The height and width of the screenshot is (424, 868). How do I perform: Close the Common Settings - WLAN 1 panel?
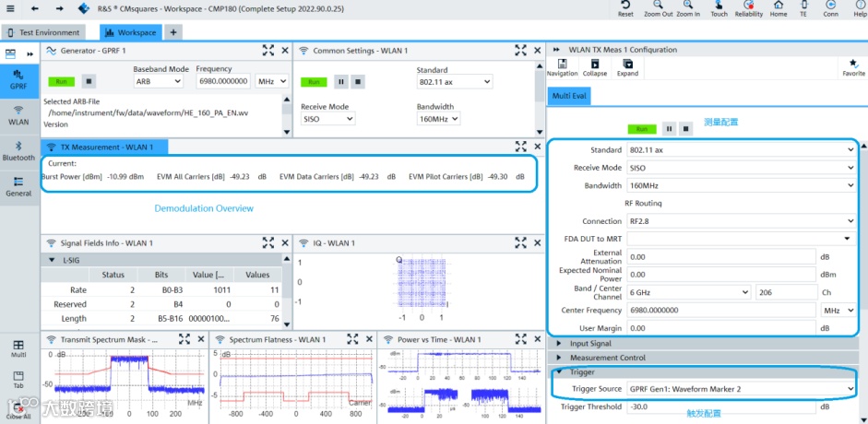pos(537,51)
